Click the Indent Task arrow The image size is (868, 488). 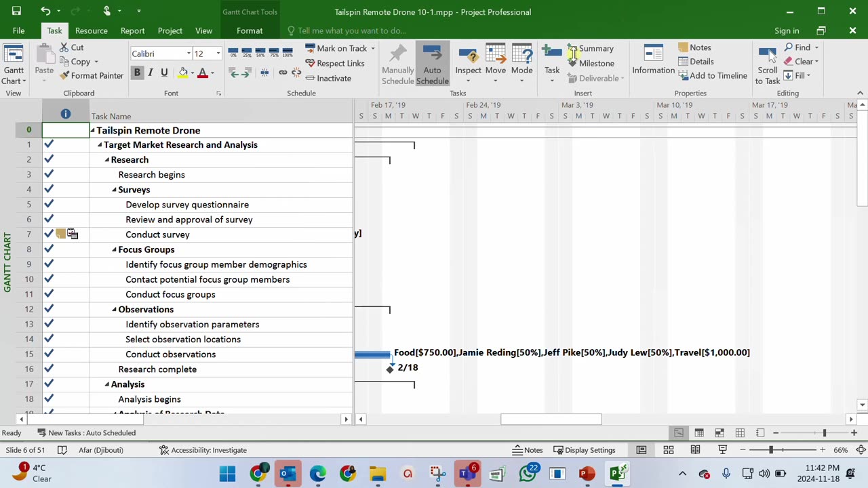tap(245, 73)
